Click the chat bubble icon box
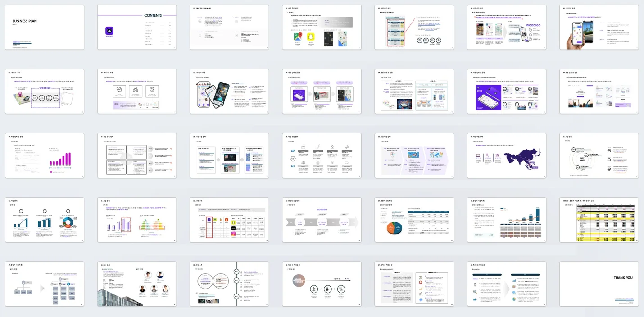 coord(119,90)
